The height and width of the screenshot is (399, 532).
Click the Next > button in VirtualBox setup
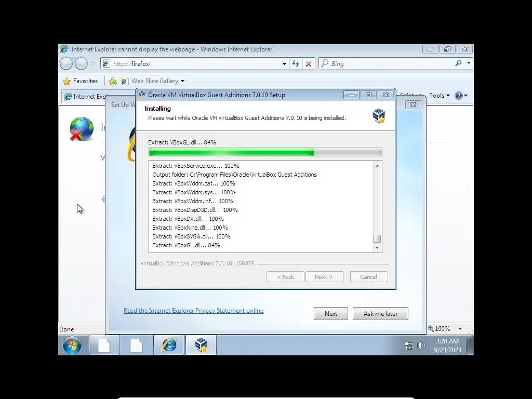click(324, 277)
